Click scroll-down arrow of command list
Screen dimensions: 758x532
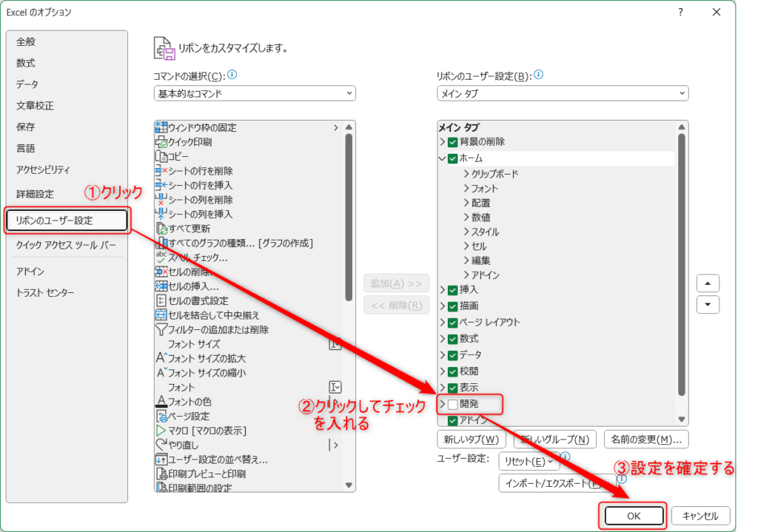click(349, 485)
